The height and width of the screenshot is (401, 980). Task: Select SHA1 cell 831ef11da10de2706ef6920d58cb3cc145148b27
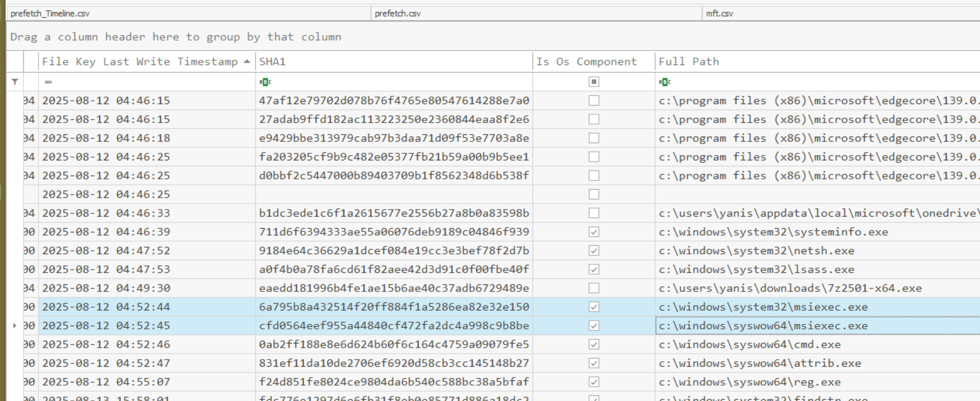coord(394,363)
